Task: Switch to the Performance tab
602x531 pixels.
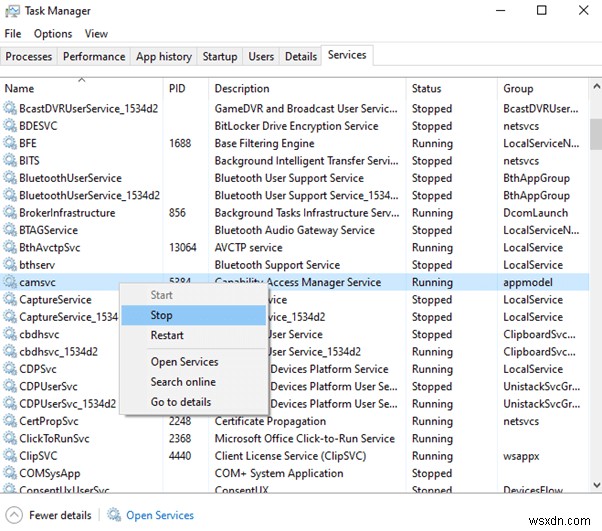Action: pyautogui.click(x=94, y=56)
